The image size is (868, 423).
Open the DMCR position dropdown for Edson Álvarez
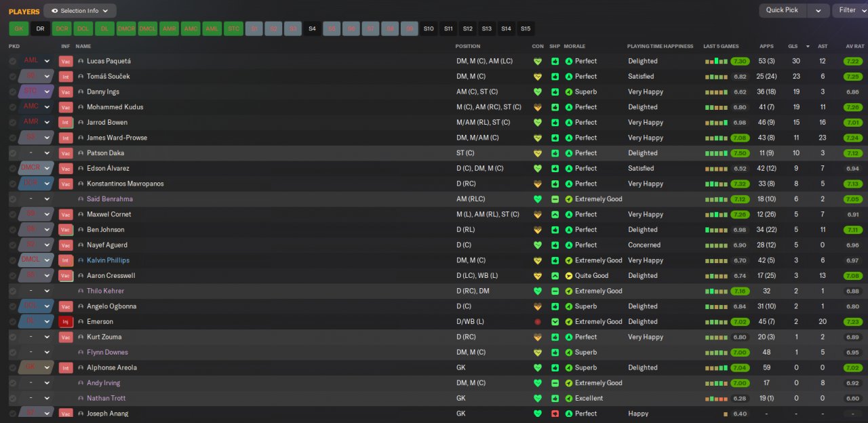pos(36,168)
